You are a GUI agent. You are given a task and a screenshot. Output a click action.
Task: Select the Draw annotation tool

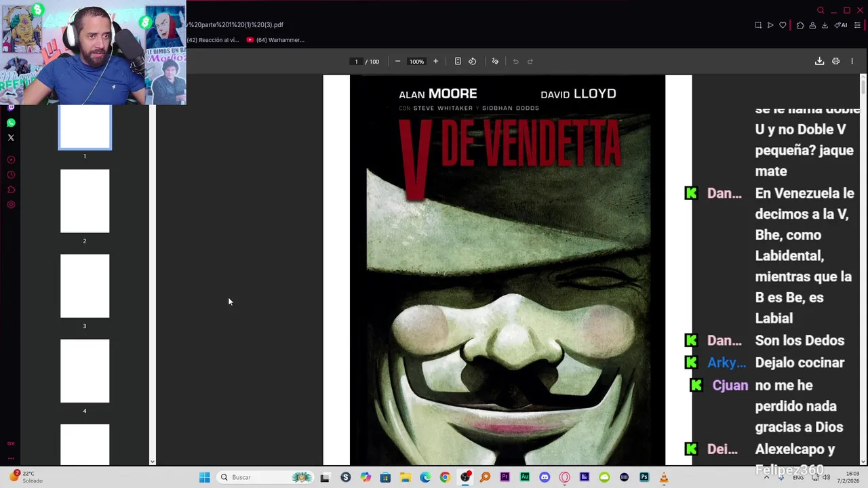495,61
